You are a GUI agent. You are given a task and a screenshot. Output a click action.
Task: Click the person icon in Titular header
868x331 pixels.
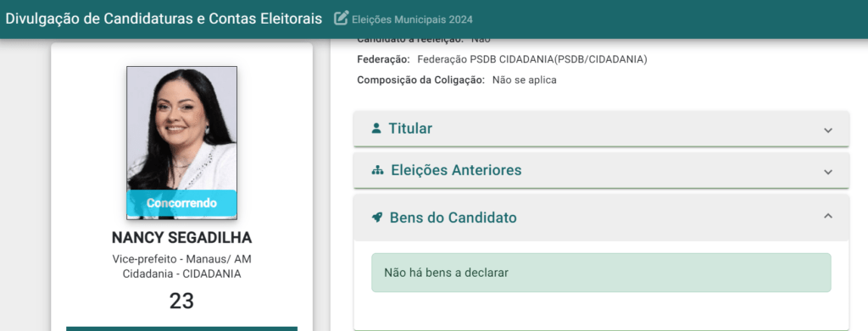(376, 128)
